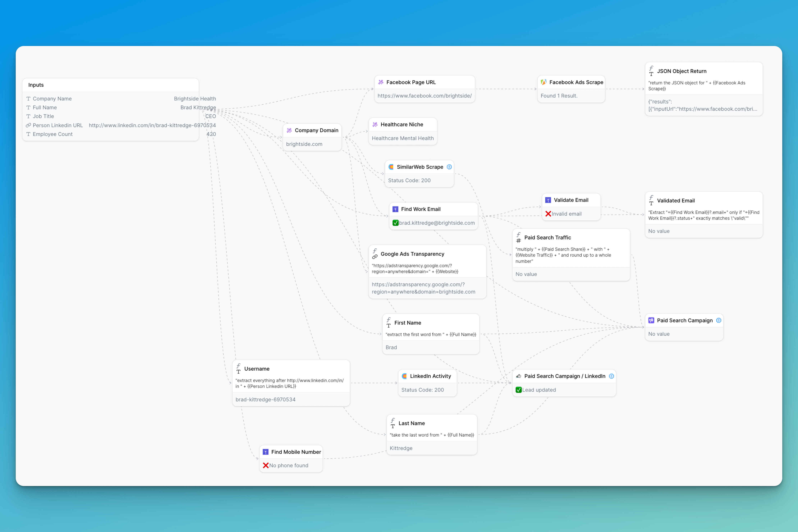Click the Found 1 Result. output
This screenshot has width=798, height=532.
(559, 96)
